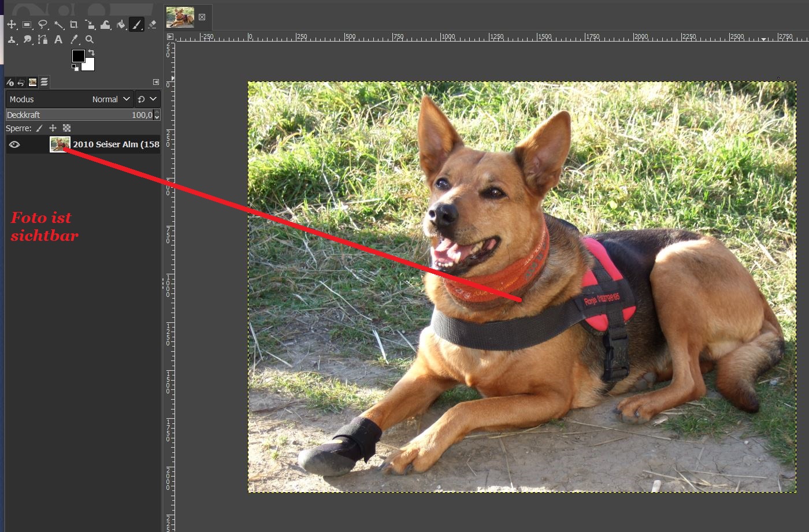Viewport: 809px width, 532px height.
Task: Switch to the Eraser tool
Action: coord(152,24)
